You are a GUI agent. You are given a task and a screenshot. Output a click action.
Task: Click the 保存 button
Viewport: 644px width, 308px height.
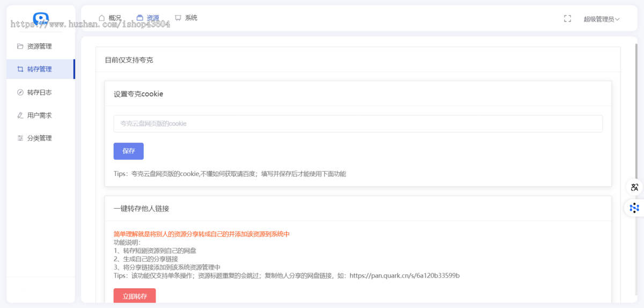click(x=129, y=151)
